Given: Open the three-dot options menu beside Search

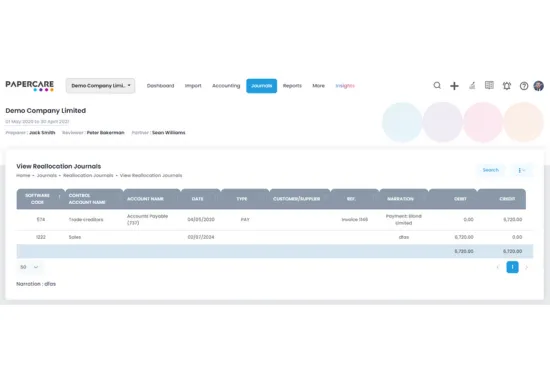Looking at the screenshot, I should [522, 170].
